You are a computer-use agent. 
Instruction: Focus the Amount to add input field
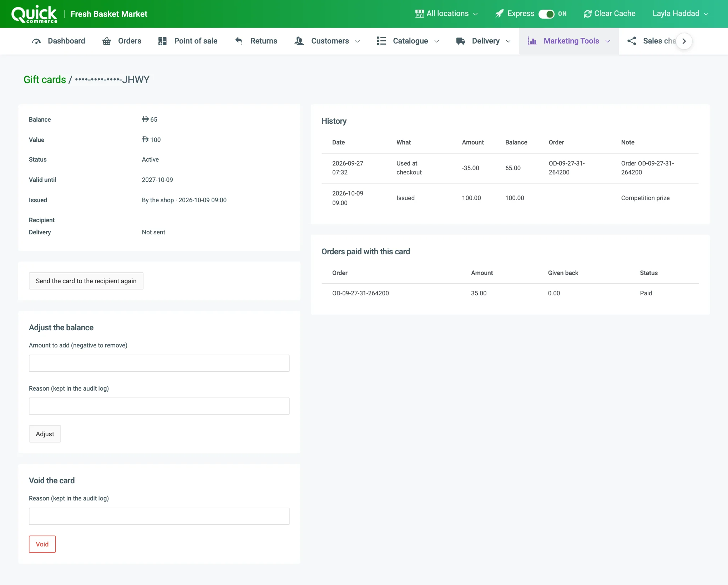[x=159, y=363]
